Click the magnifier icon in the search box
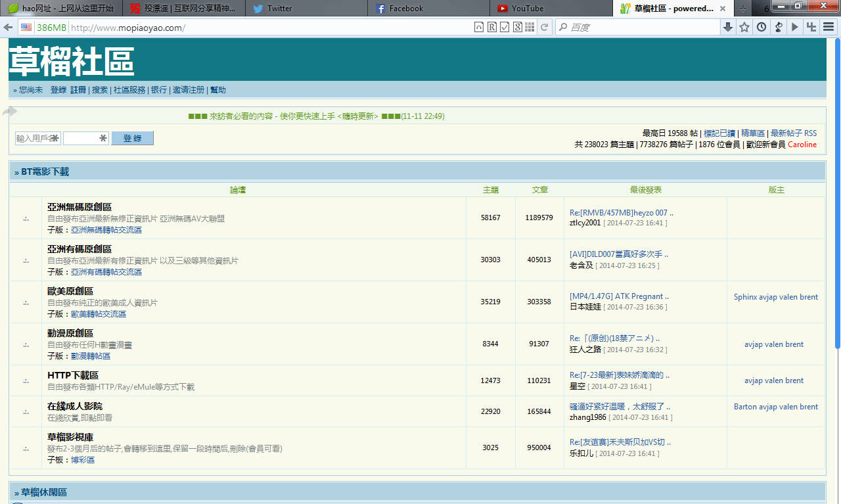 coord(562,28)
